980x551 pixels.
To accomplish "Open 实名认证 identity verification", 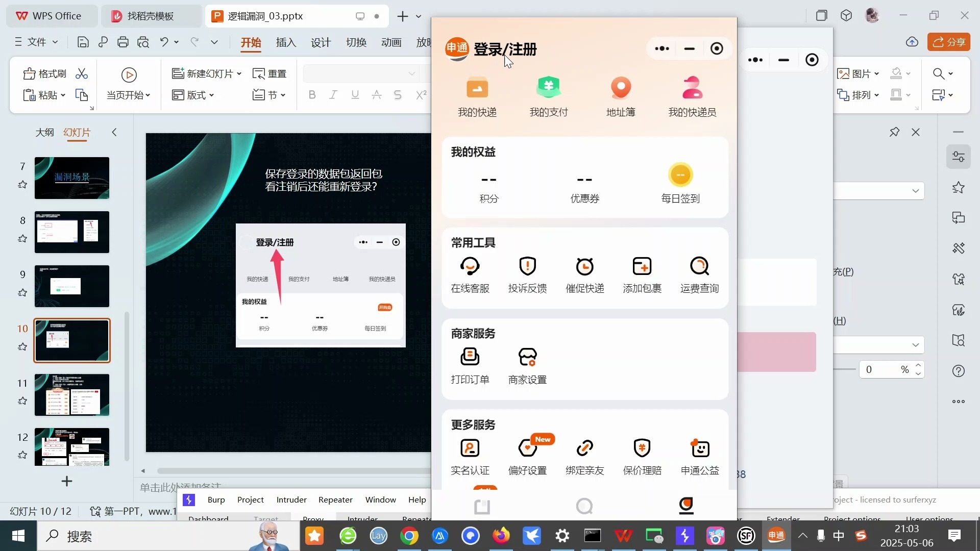I will (470, 457).
